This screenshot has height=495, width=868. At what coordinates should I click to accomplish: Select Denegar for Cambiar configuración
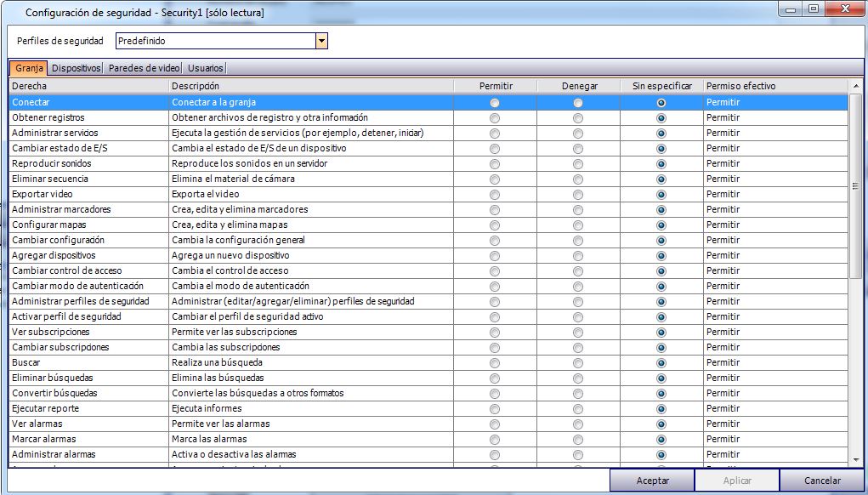click(x=578, y=241)
